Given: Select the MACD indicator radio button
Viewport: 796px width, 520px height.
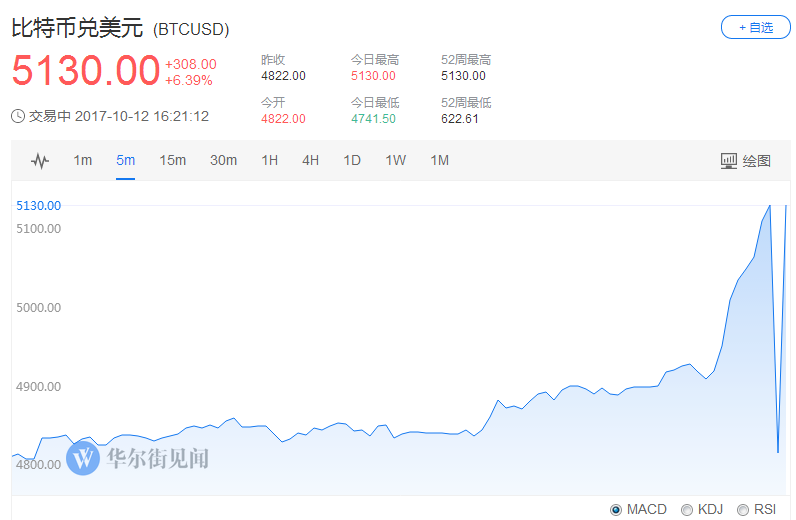Looking at the screenshot, I should click(x=616, y=510).
